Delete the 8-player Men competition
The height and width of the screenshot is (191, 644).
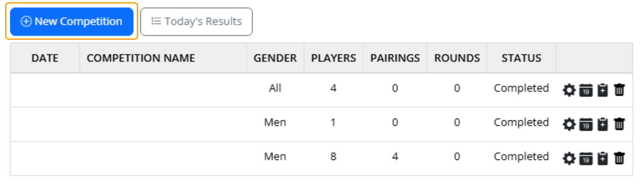pos(619,158)
